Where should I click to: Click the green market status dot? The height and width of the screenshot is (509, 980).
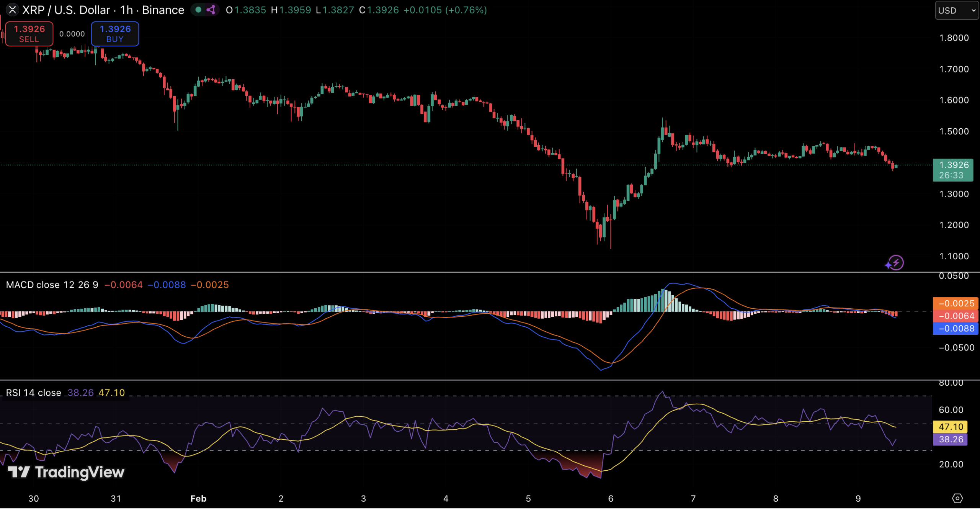(198, 10)
